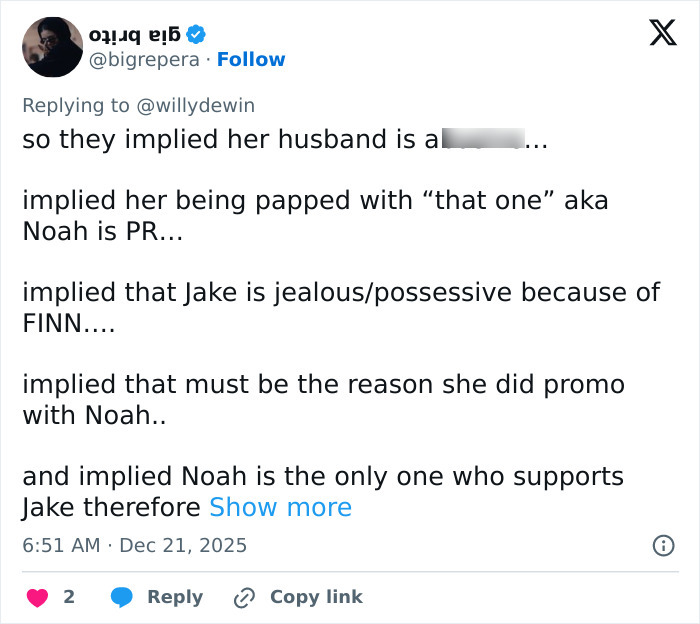Open the info circle icon
Screen dimensions: 700x624
(x=662, y=545)
